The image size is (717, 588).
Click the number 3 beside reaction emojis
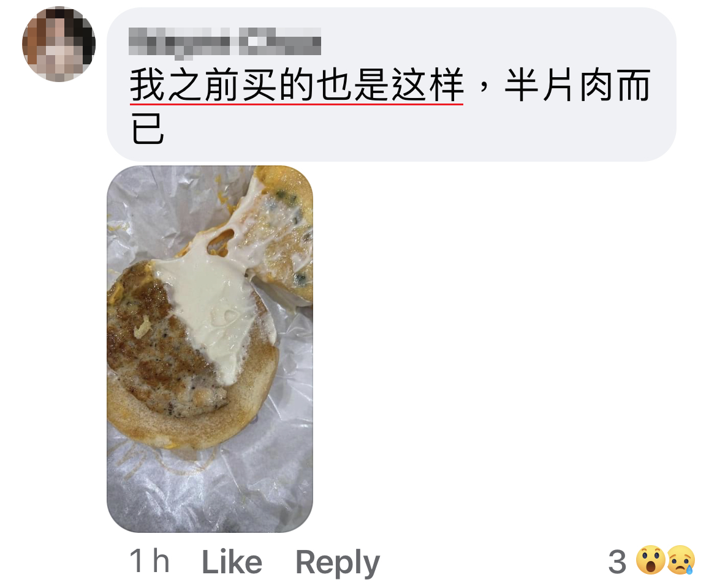[617, 562]
